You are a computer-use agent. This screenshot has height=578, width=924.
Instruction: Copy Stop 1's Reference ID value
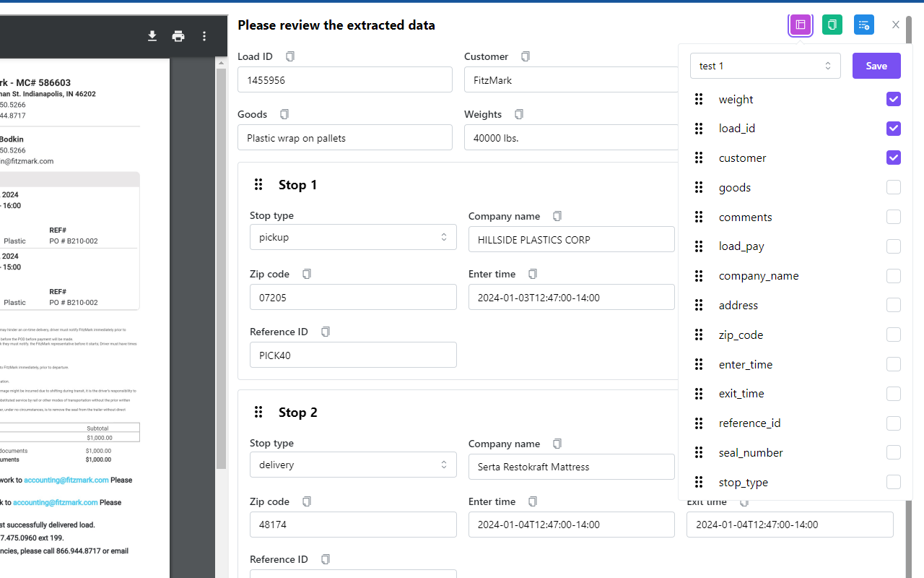click(325, 331)
